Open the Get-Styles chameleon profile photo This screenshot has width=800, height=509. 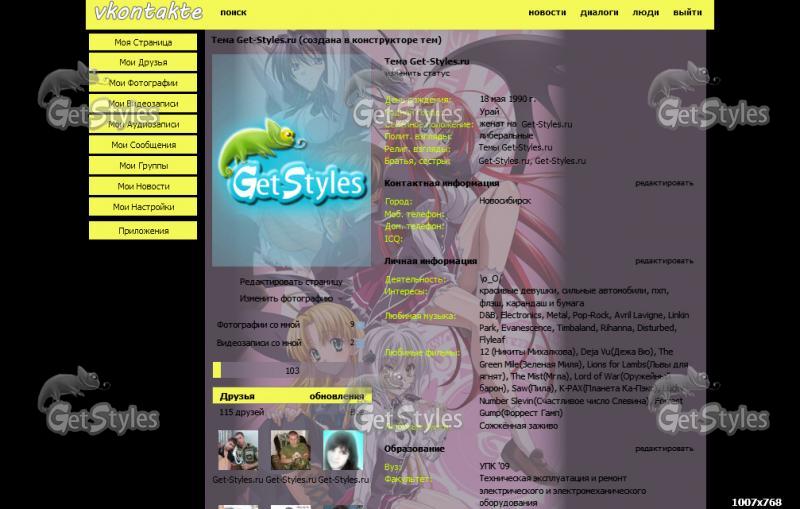pos(292,160)
